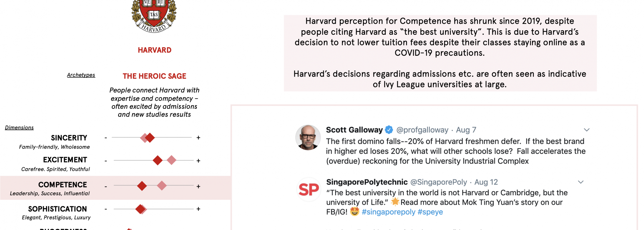Open SingaporePolytechnic tweet options chevron
The width and height of the screenshot is (644, 230).
581,182
